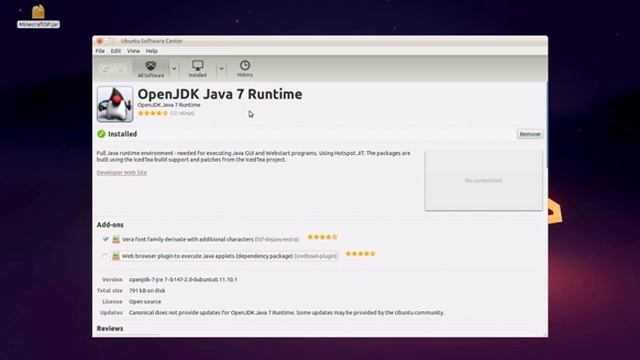The image size is (640, 360).
Task: Open the All Software section
Action: coord(151,69)
